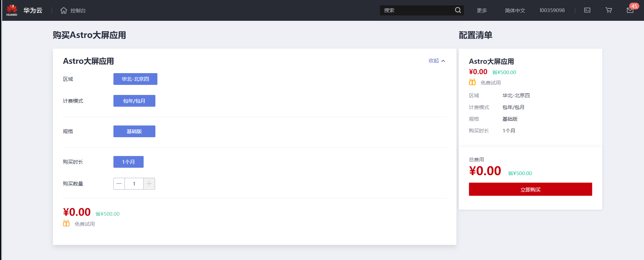
Task: Collapse the Astro大屏应用 section via 收起
Action: [x=437, y=61]
